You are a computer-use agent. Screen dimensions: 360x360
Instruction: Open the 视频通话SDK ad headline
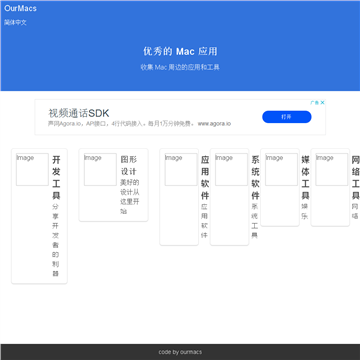[x=79, y=113]
